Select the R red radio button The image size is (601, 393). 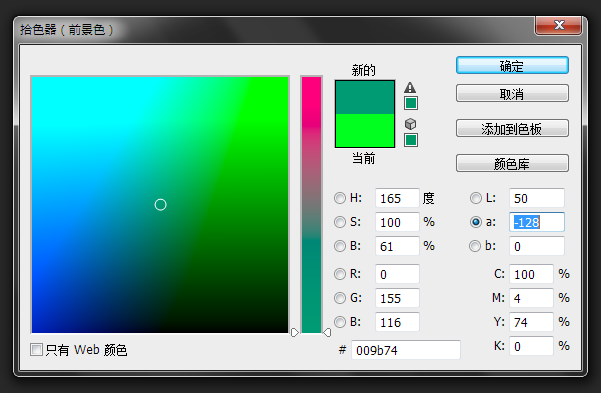340,274
